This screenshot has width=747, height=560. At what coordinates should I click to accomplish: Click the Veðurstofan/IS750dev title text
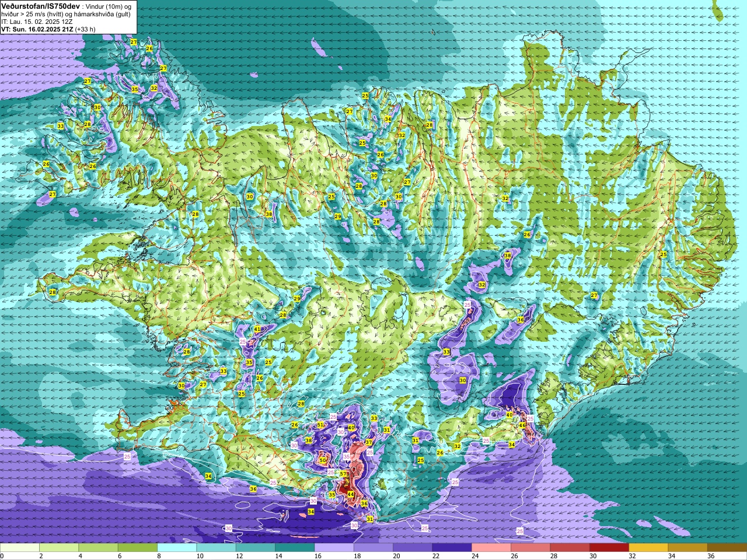[x=40, y=5]
